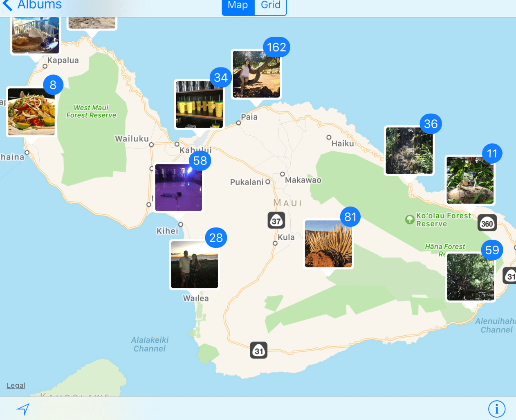516x420 pixels.
Task: Open the pancake photo near Kapalua
Action: [36, 36]
